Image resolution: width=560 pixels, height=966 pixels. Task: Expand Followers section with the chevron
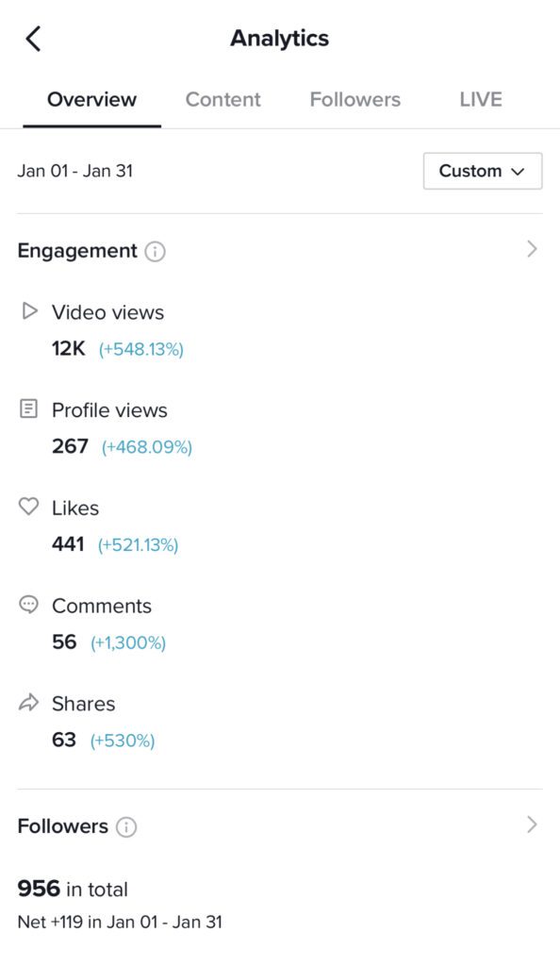(533, 824)
